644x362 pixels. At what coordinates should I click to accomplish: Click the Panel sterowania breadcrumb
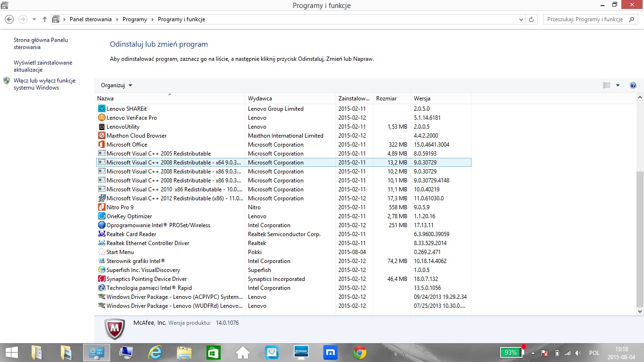point(91,19)
